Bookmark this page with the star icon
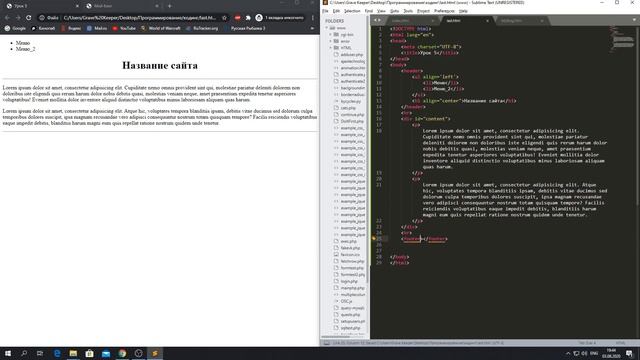 pyautogui.click(x=224, y=18)
